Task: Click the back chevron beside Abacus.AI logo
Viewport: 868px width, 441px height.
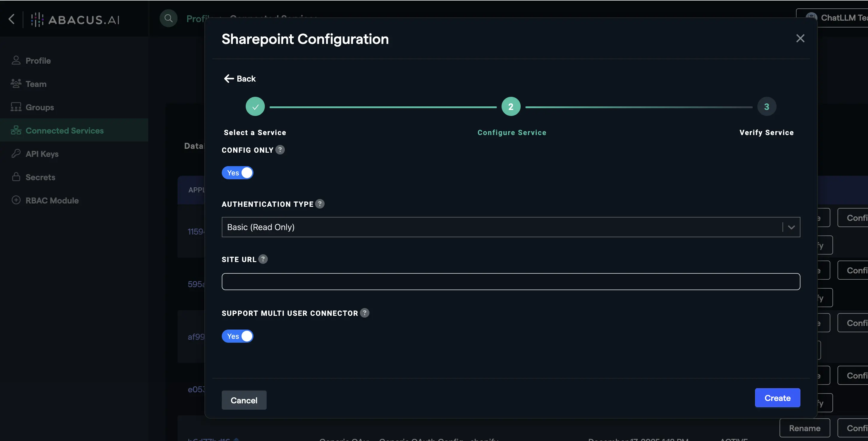Action: click(11, 19)
